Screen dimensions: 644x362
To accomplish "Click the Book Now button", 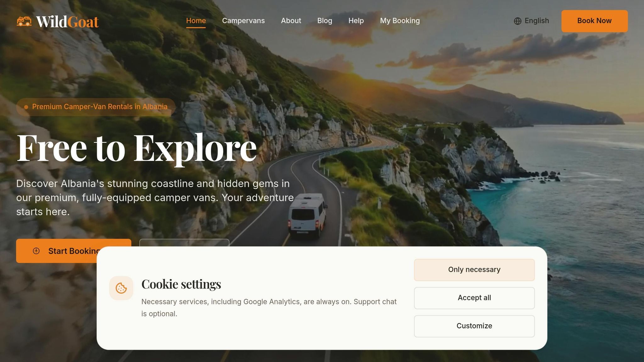I will coord(594,21).
